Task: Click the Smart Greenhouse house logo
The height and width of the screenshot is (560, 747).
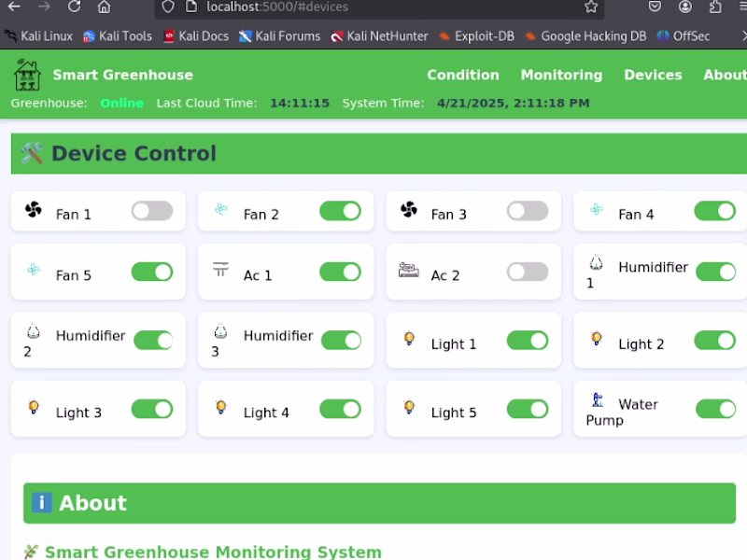Action: tap(27, 75)
